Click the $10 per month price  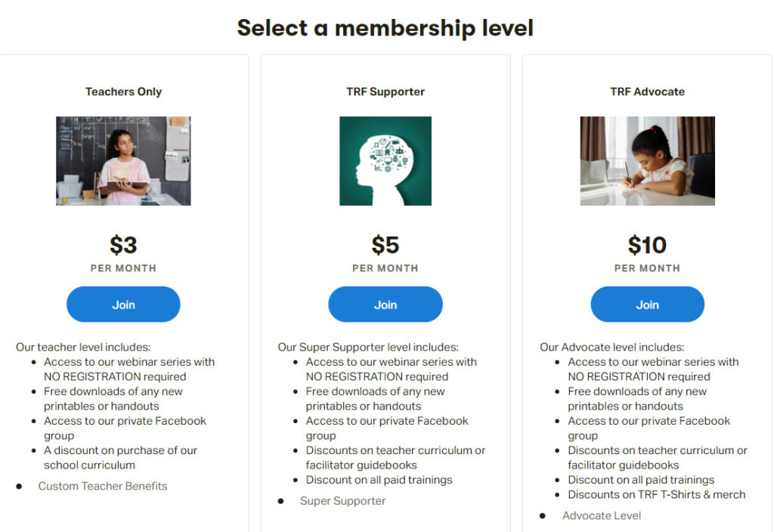tap(647, 246)
